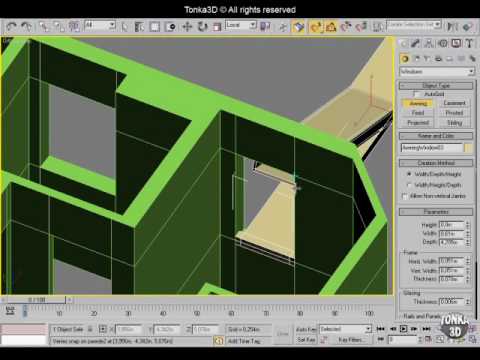Choose the Rectangular Selection Region tool
This screenshot has width=480, height=360.
pos(155,27)
